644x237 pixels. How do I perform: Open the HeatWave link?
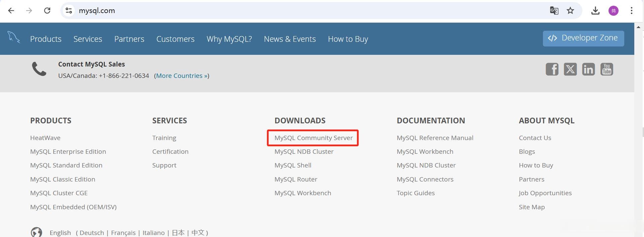[x=45, y=138]
